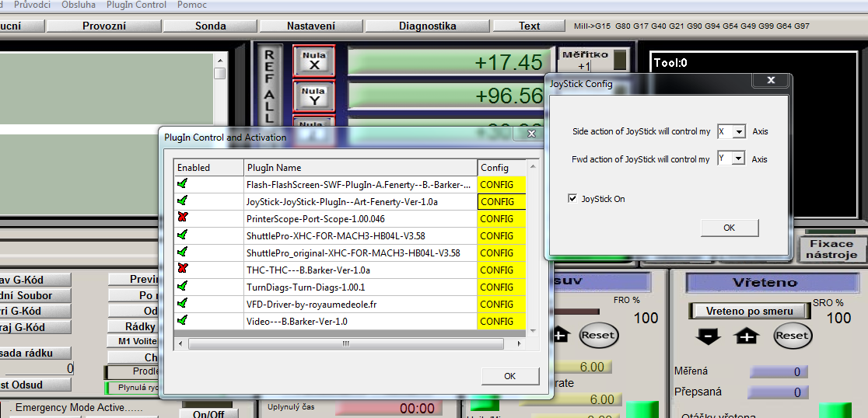Reset the spindle speed override (SRO)
The width and height of the screenshot is (868, 418).
pos(792,336)
